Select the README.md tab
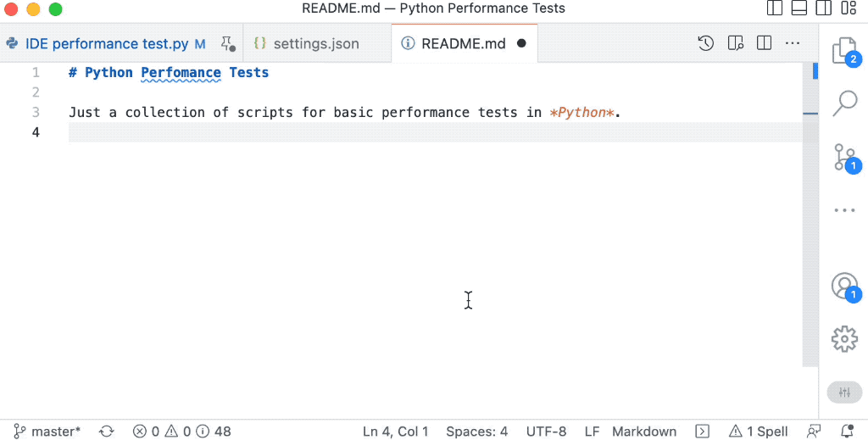Screen dimensions: 868x440 click(x=464, y=44)
